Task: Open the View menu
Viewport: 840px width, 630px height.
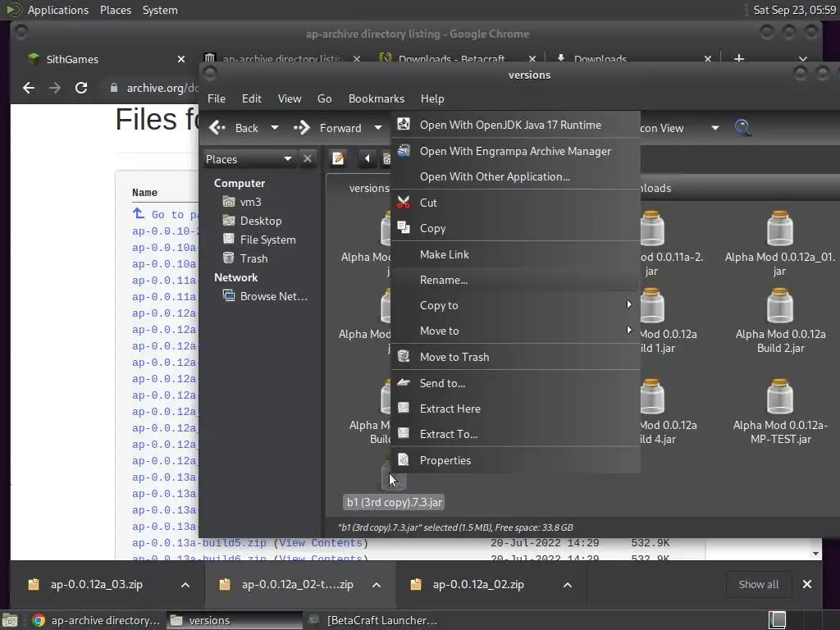Action: pyautogui.click(x=290, y=98)
